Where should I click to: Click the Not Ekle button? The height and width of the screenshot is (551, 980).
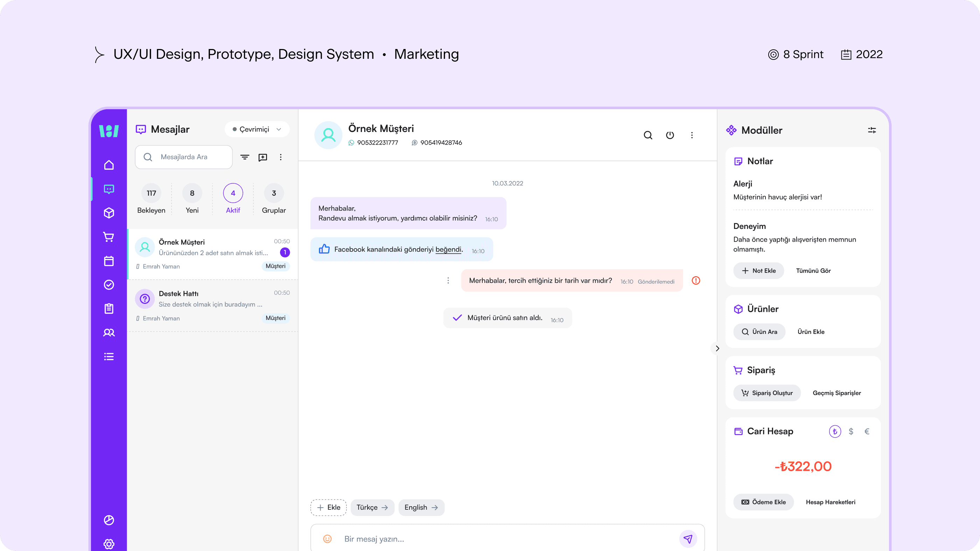[758, 271]
